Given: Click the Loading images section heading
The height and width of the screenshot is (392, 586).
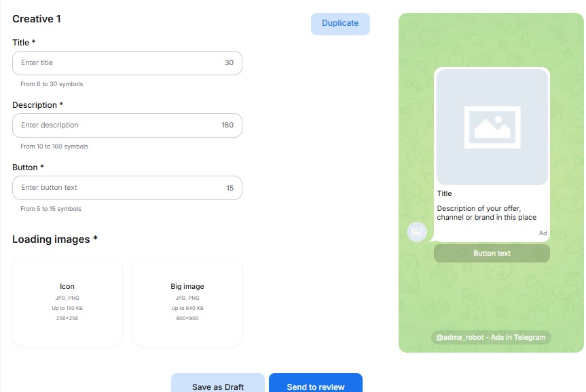Looking at the screenshot, I should pyautogui.click(x=55, y=239).
